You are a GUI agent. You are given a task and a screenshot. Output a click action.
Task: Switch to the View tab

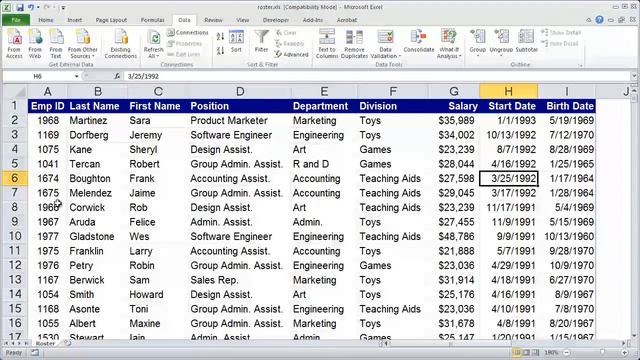coord(242,20)
